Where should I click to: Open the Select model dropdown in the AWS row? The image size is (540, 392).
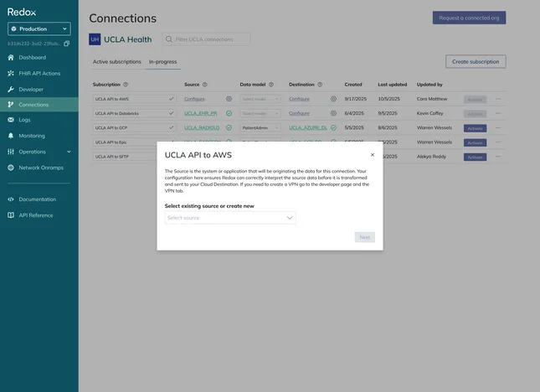coord(260,99)
